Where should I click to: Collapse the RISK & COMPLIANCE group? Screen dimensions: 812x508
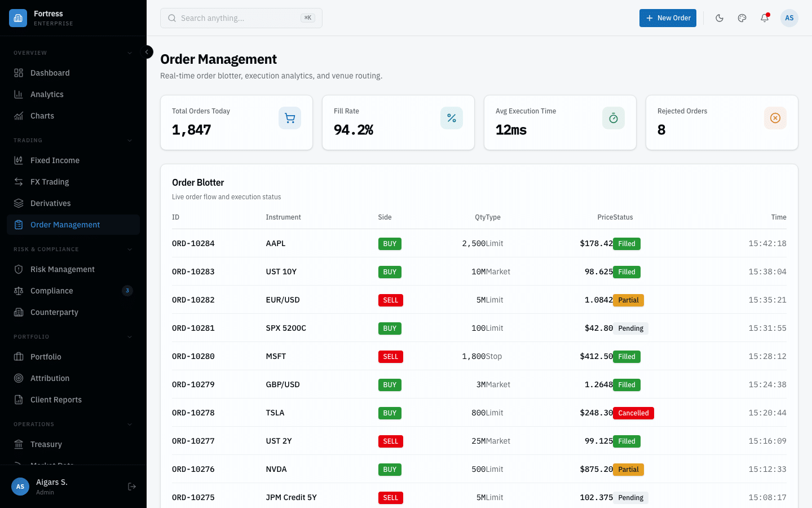130,249
